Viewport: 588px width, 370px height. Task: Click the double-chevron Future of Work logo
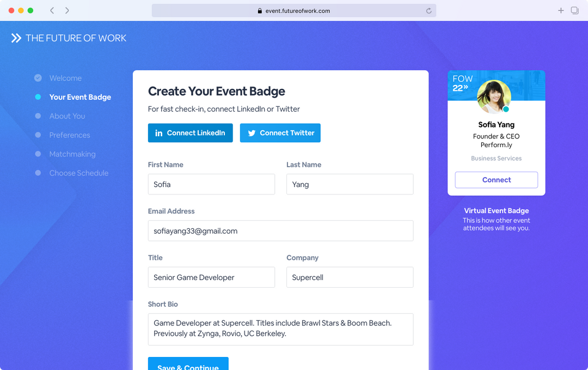click(16, 38)
